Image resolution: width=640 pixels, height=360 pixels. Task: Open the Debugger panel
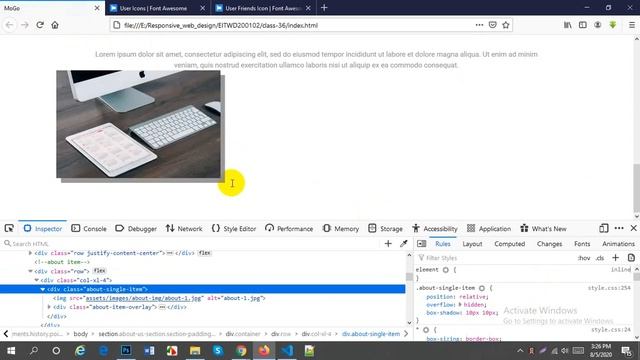tap(136, 229)
